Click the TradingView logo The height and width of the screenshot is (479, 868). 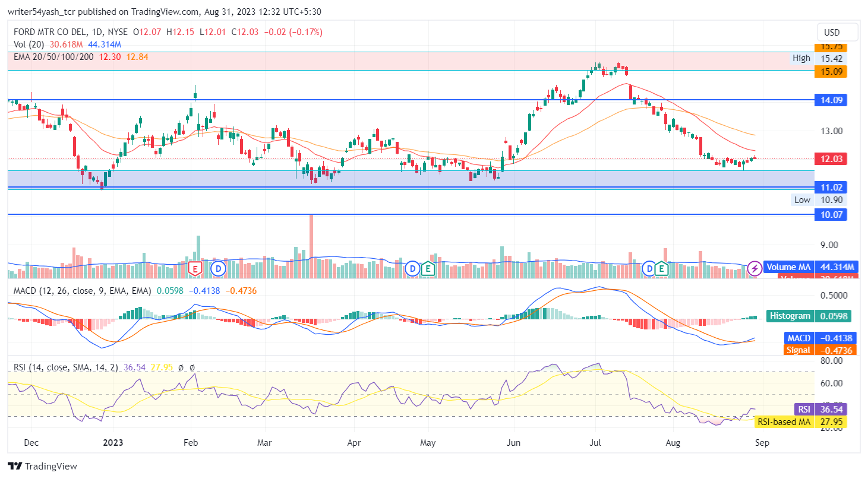coord(42,466)
